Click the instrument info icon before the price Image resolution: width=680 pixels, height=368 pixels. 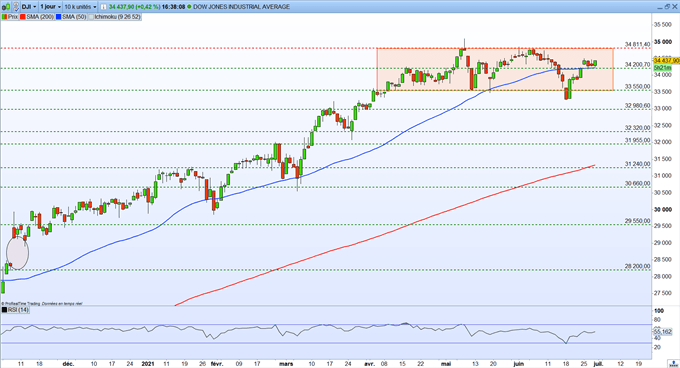[104, 7]
